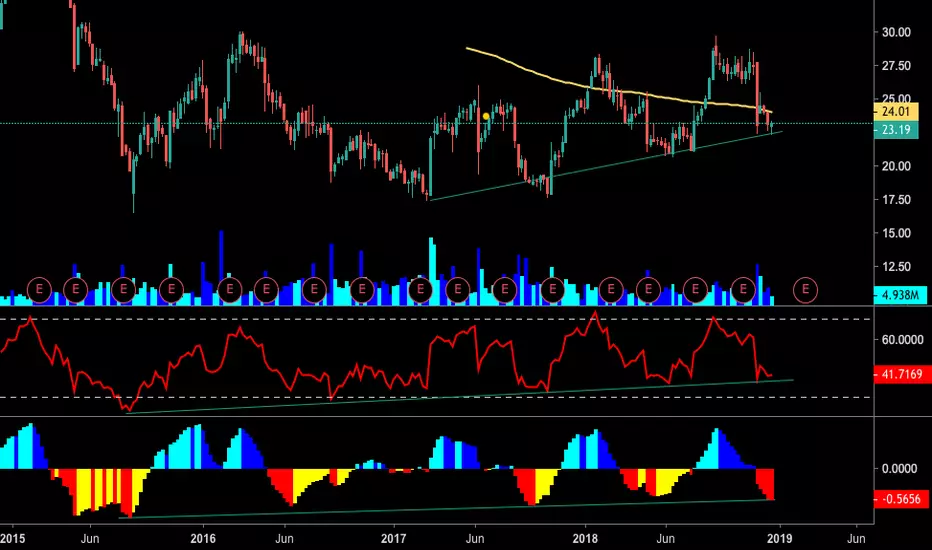Click the 17.50 price axis label
Image resolution: width=932 pixels, height=550 pixels.
(896, 200)
